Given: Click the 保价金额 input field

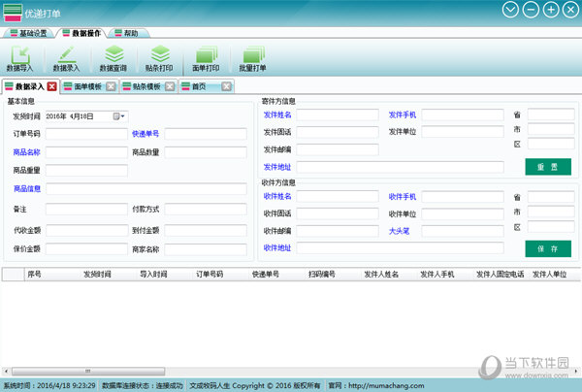Looking at the screenshot, I should coord(86,249).
